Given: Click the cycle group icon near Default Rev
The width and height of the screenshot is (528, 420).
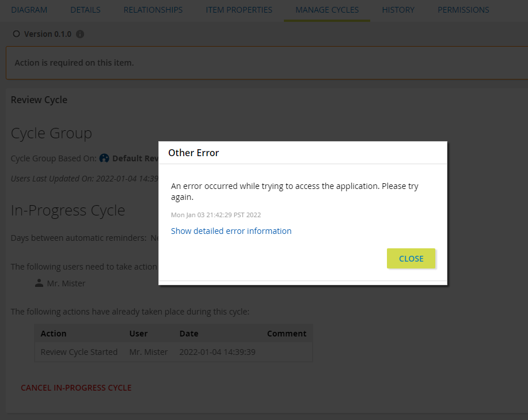Looking at the screenshot, I should pos(104,158).
